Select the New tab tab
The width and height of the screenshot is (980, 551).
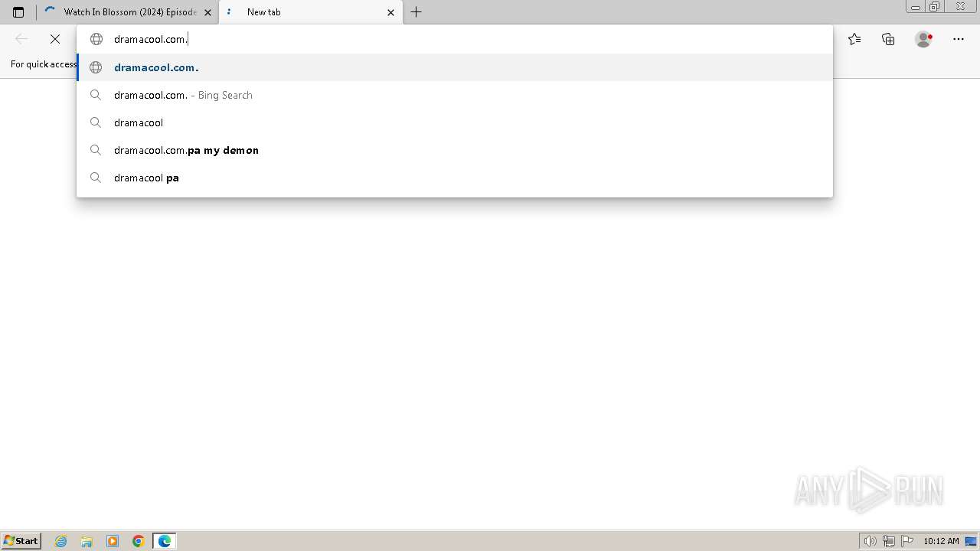[311, 12]
